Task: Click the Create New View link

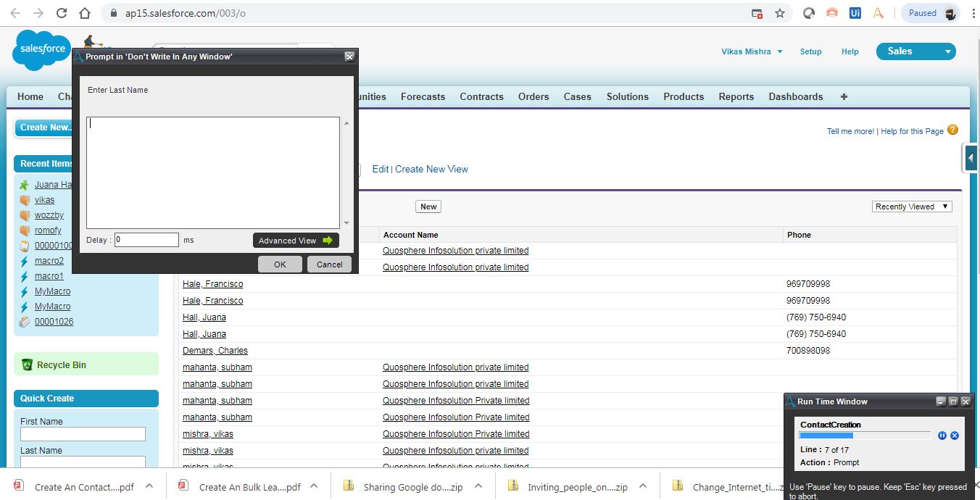Action: (431, 169)
